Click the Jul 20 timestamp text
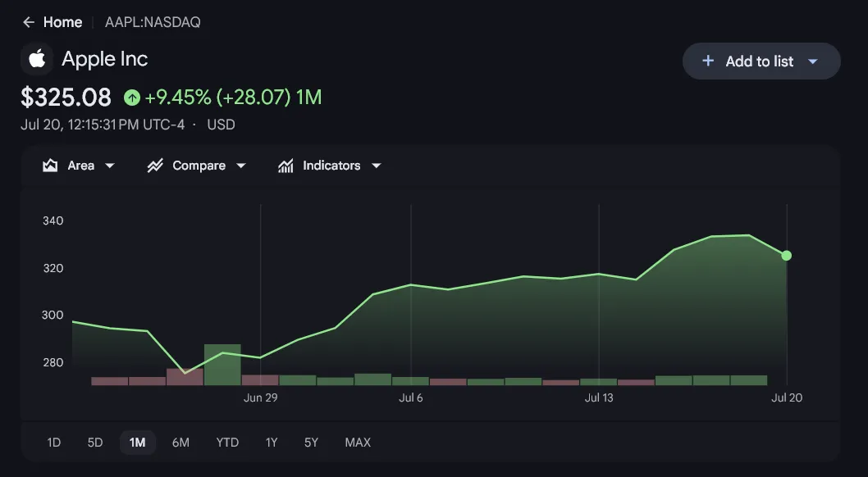The width and height of the screenshot is (868, 477). tap(103, 125)
